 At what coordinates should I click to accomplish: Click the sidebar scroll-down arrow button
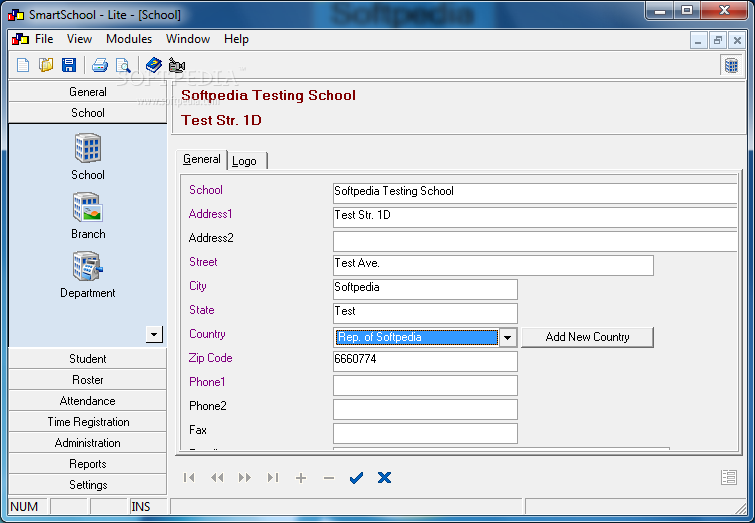click(154, 334)
